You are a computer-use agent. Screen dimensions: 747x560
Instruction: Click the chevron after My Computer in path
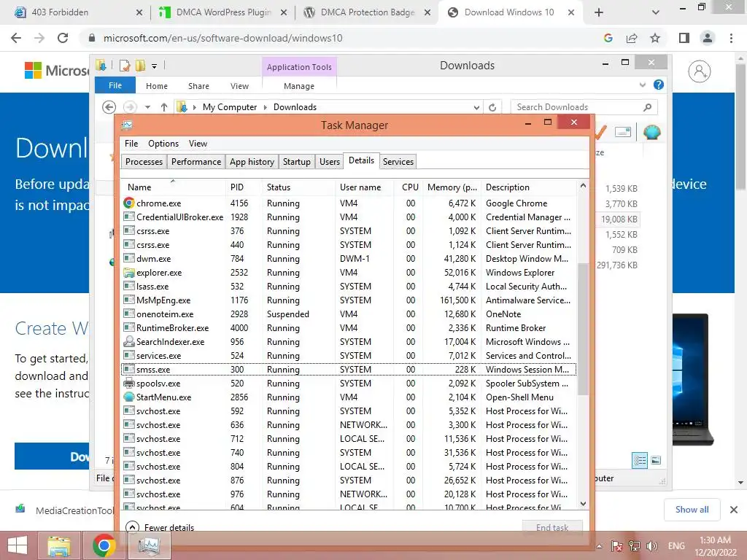point(266,107)
